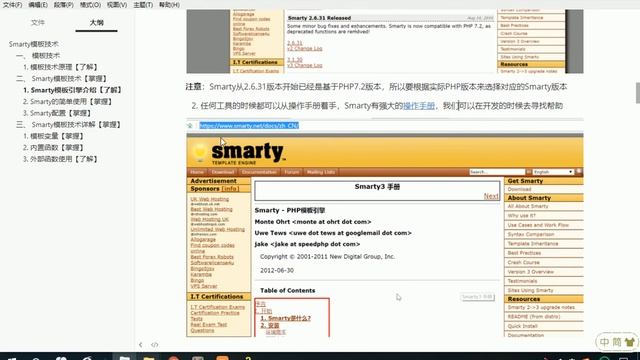Viewport: 640px width, 360px height.
Task: Switch sidebar to the 文件 tab
Action: tap(38, 22)
